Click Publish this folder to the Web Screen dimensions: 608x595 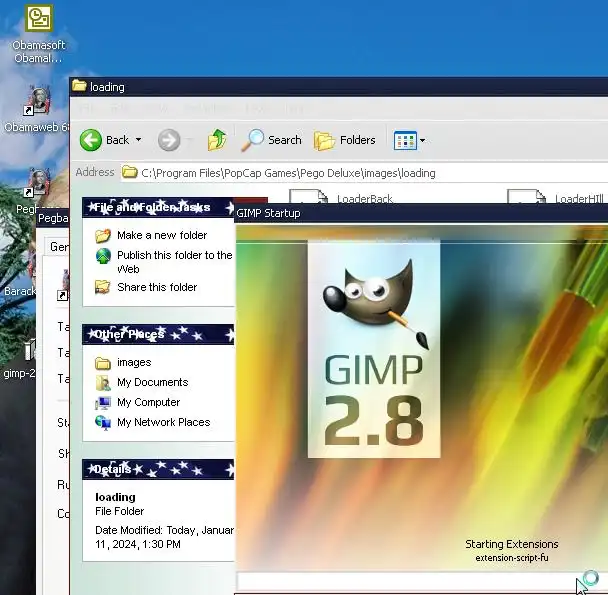[174, 262]
